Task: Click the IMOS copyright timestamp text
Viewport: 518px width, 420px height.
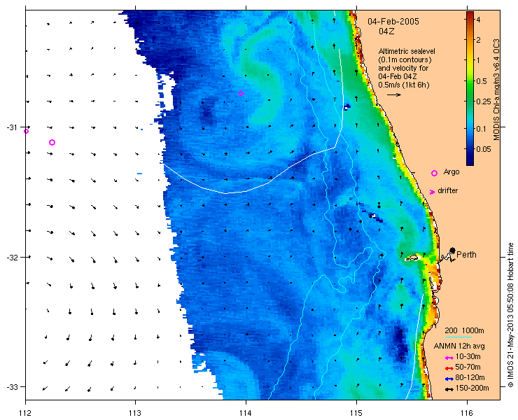Action: point(510,315)
